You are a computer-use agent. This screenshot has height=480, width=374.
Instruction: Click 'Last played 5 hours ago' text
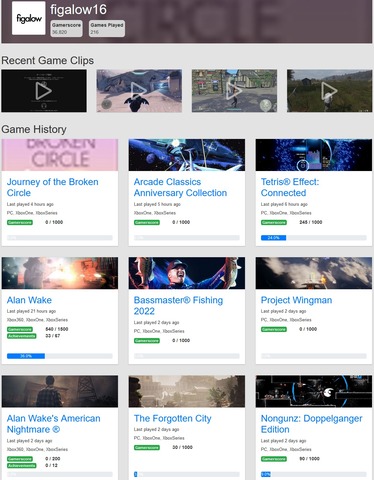157,204
